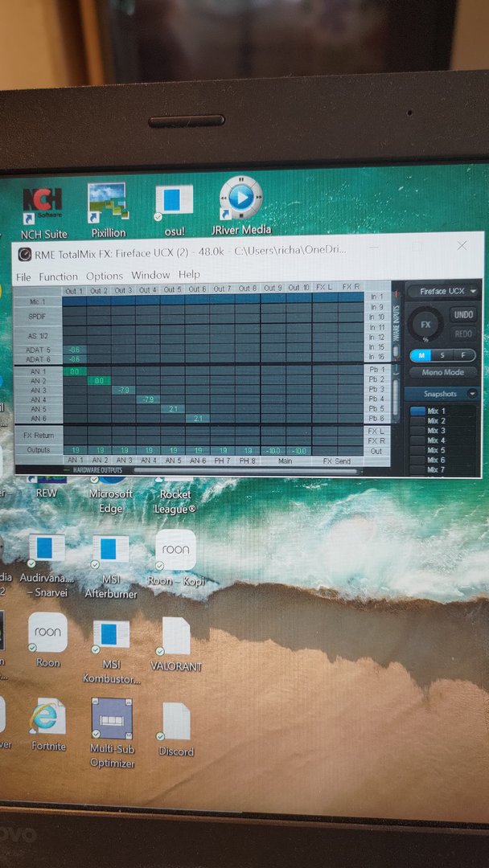Open the Function menu
489x868 pixels.
[58, 276]
